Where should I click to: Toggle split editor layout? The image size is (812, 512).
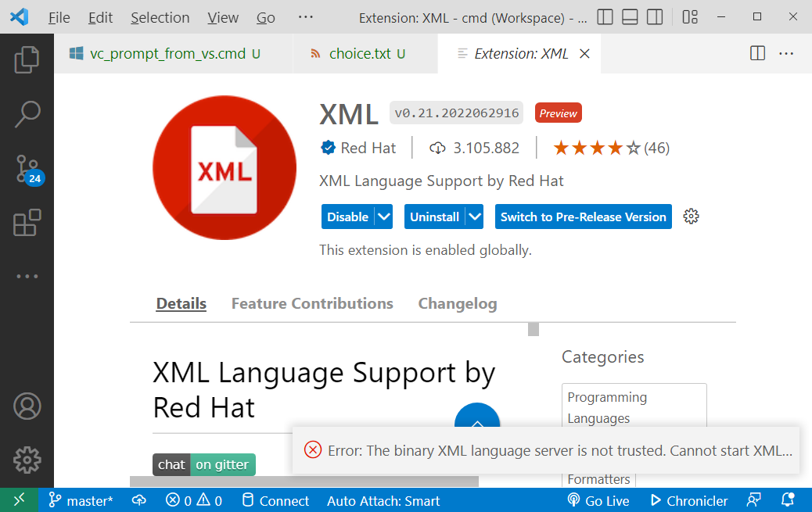(x=756, y=53)
